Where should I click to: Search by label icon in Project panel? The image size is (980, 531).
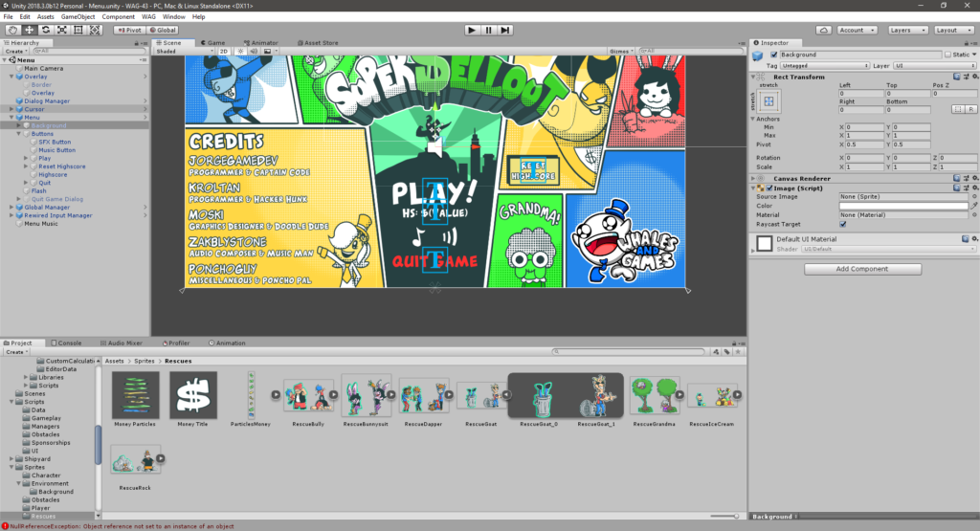tap(727, 352)
